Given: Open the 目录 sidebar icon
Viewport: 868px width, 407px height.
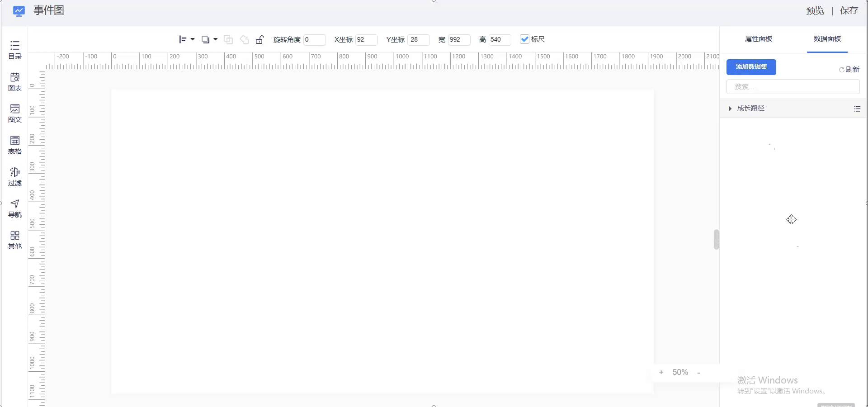Looking at the screenshot, I should pyautogui.click(x=15, y=50).
